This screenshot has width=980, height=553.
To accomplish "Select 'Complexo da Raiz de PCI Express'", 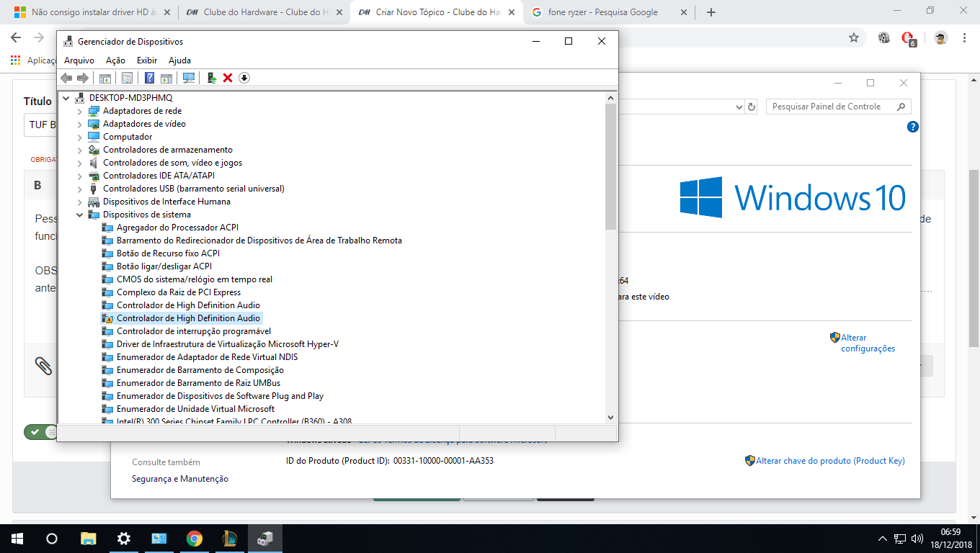I will [x=179, y=292].
